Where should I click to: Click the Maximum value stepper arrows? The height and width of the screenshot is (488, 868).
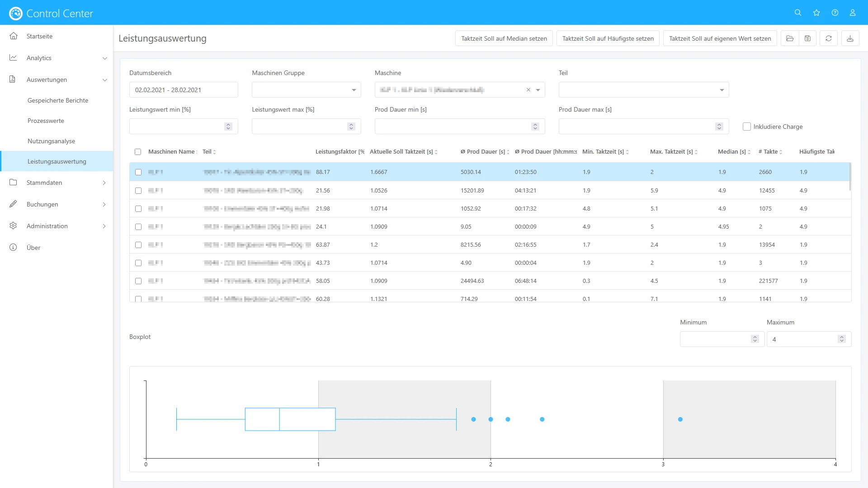coord(841,339)
